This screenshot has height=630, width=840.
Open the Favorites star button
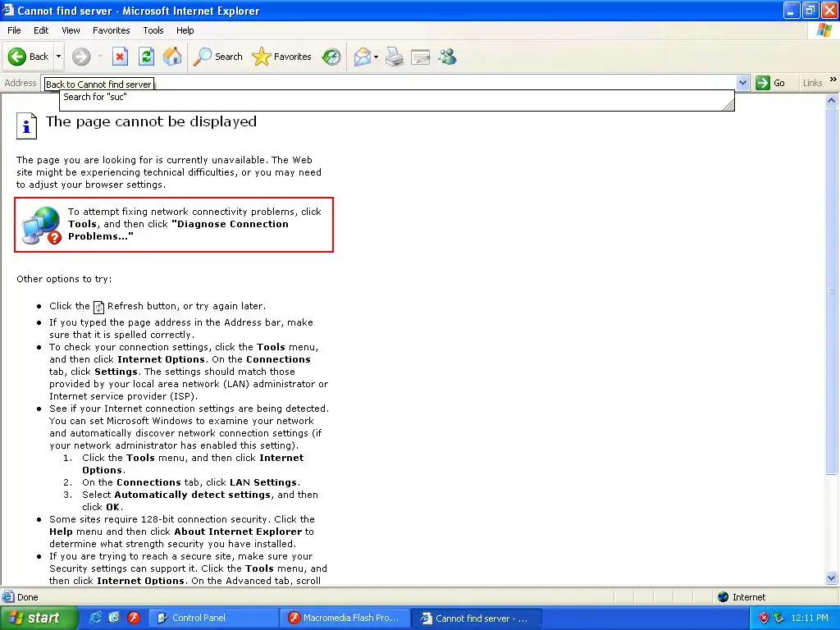click(281, 57)
